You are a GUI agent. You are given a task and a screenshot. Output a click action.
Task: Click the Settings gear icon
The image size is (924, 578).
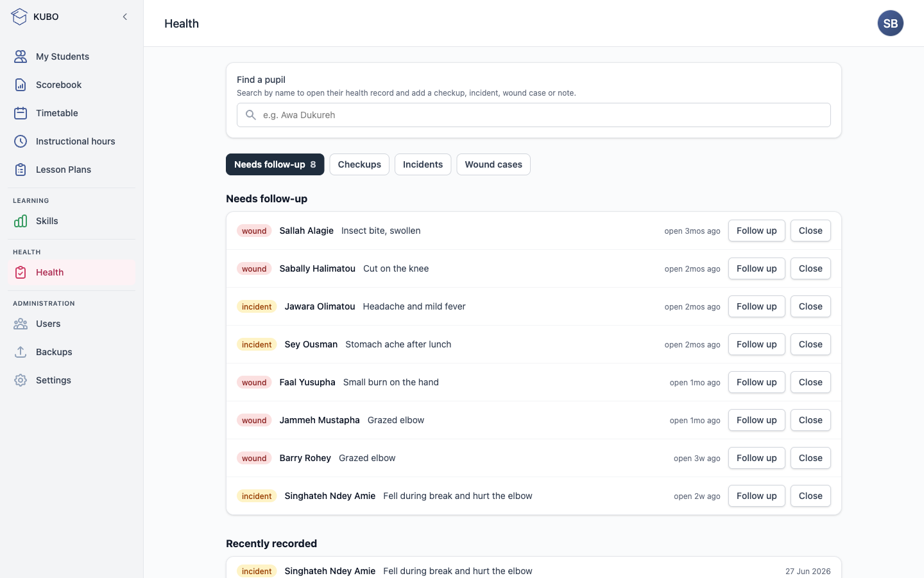click(x=21, y=380)
